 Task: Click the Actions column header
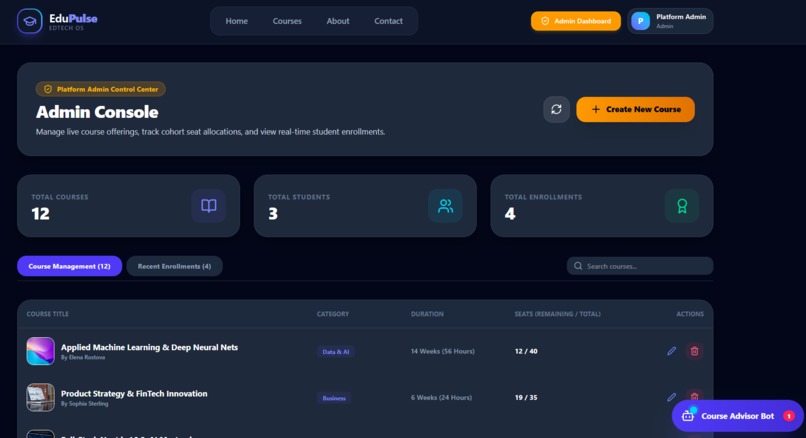690,314
